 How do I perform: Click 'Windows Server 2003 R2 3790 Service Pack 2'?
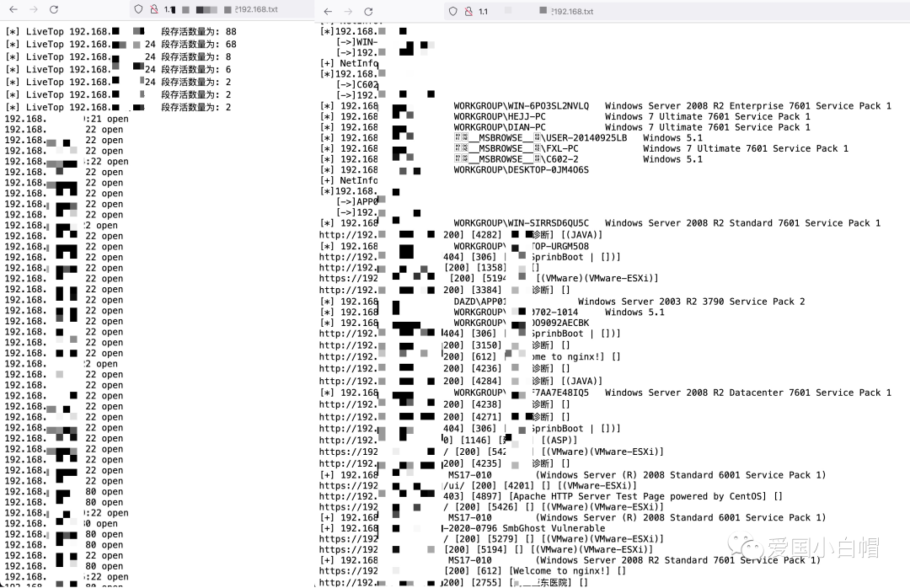point(691,302)
